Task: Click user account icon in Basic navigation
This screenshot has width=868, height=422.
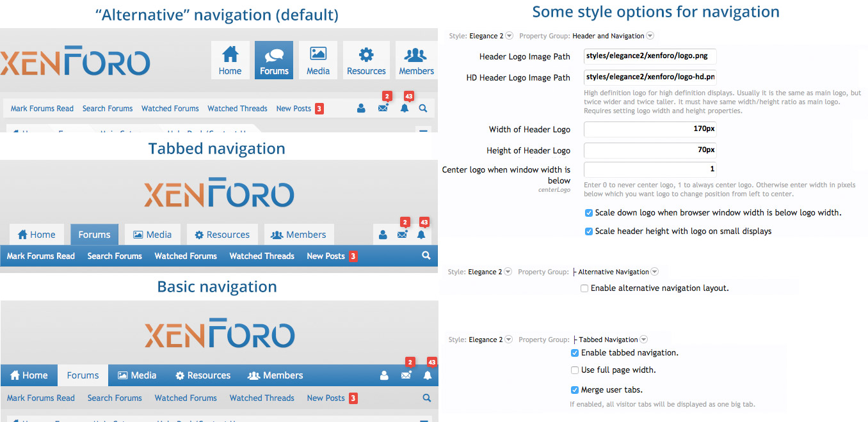Action: pyautogui.click(x=384, y=375)
